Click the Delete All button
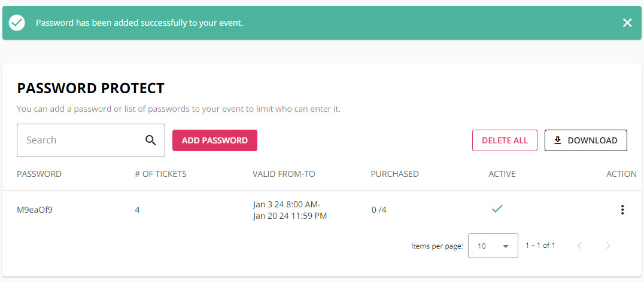 coord(505,140)
